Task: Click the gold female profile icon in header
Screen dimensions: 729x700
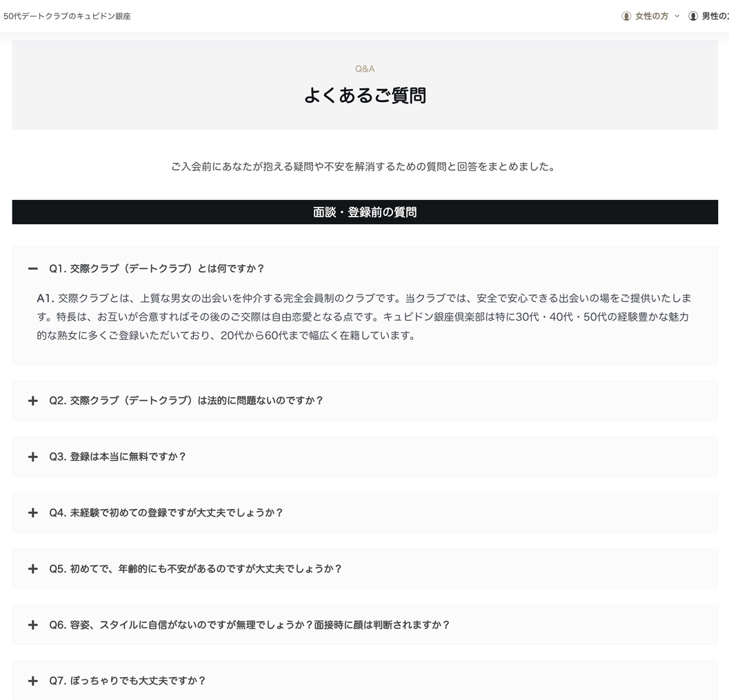Action: point(626,16)
